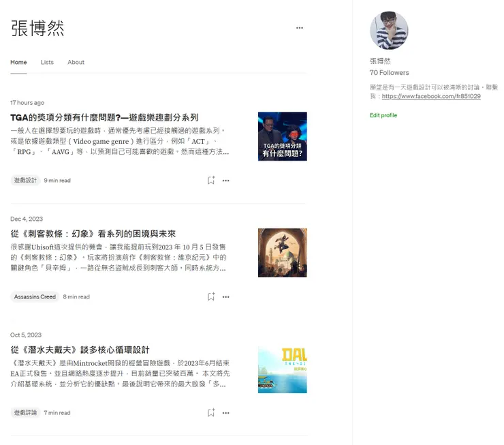Open the TGA article thumbnail image
504x445 pixels.
click(282, 136)
